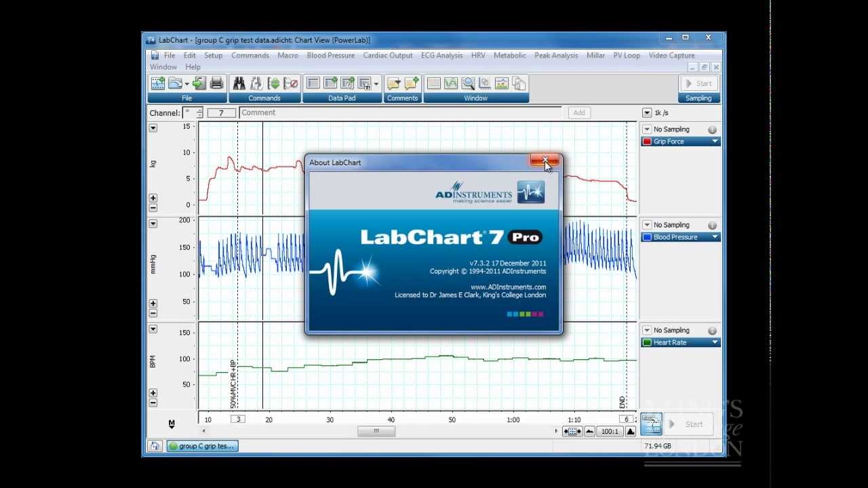
Task: Click the info icon beside Grip Force No Sampling
Action: 713,129
